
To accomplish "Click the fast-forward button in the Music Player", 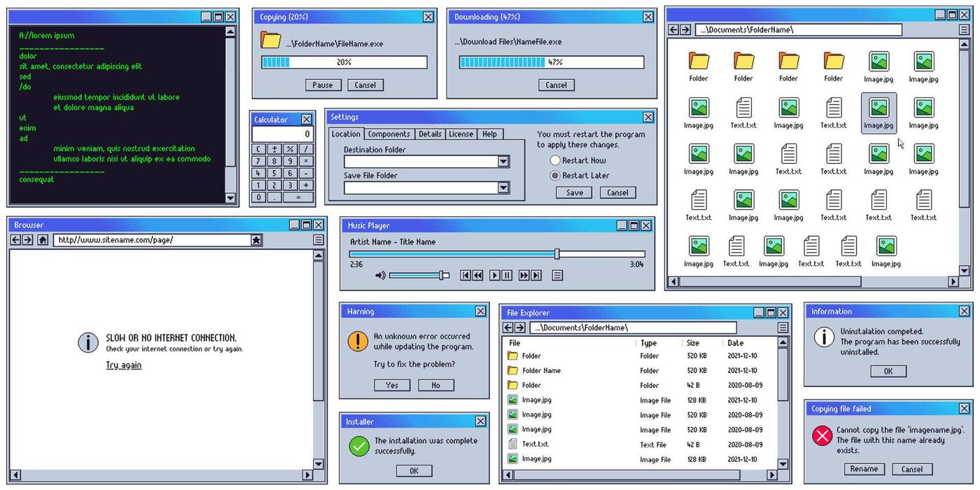I will click(x=524, y=275).
